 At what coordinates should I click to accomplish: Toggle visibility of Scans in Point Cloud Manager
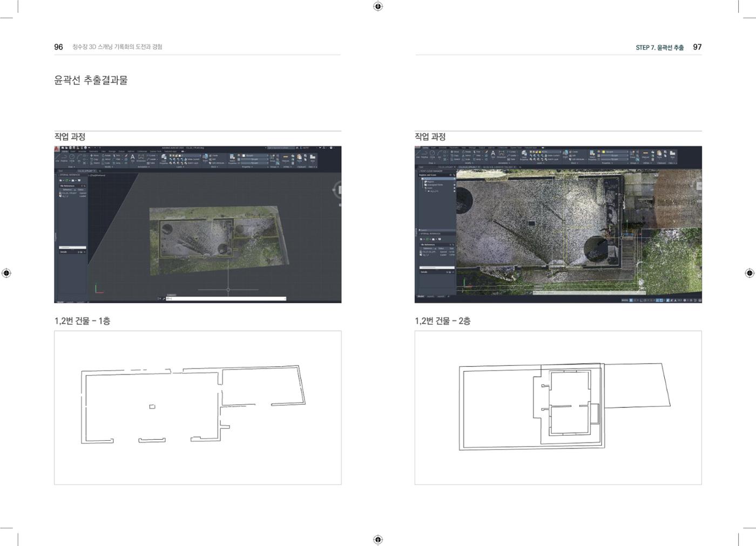tap(455, 188)
